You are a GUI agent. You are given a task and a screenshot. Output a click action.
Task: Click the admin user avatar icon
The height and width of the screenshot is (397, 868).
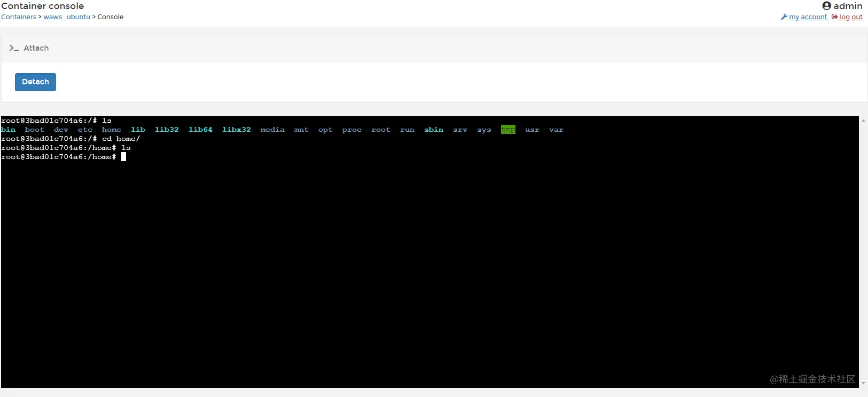pyautogui.click(x=827, y=6)
